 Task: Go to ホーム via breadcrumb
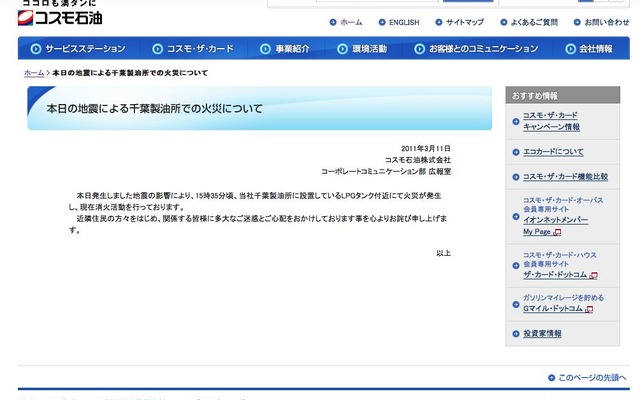pos(34,73)
